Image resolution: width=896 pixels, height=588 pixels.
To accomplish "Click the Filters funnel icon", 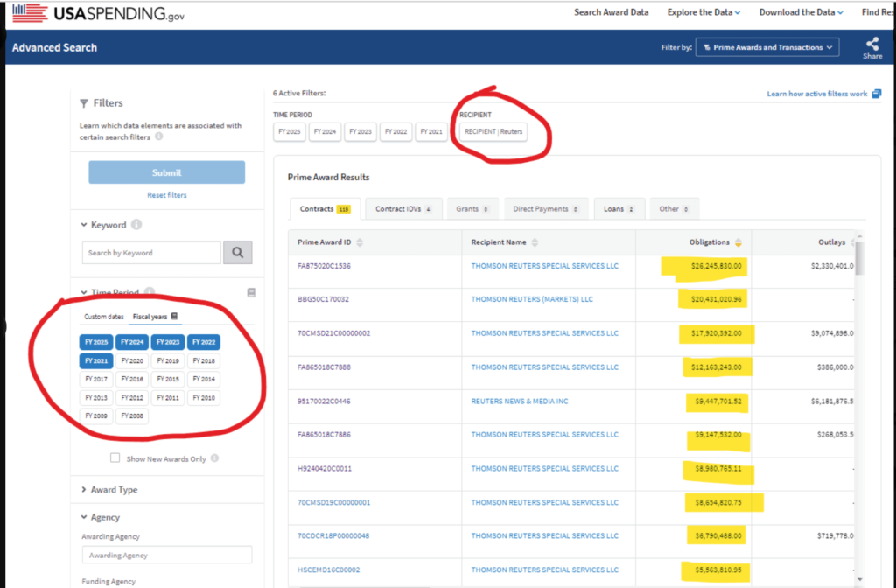I will click(x=84, y=103).
